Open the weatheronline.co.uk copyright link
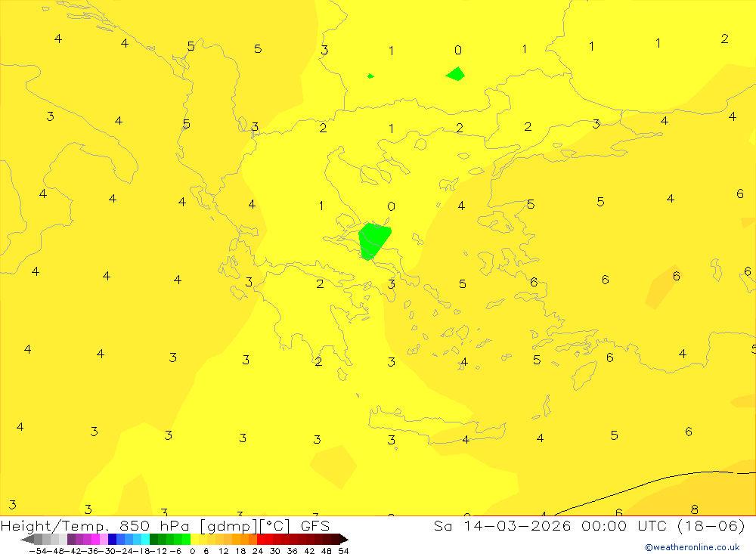Viewport: 756px width, 554px height. tap(692, 547)
